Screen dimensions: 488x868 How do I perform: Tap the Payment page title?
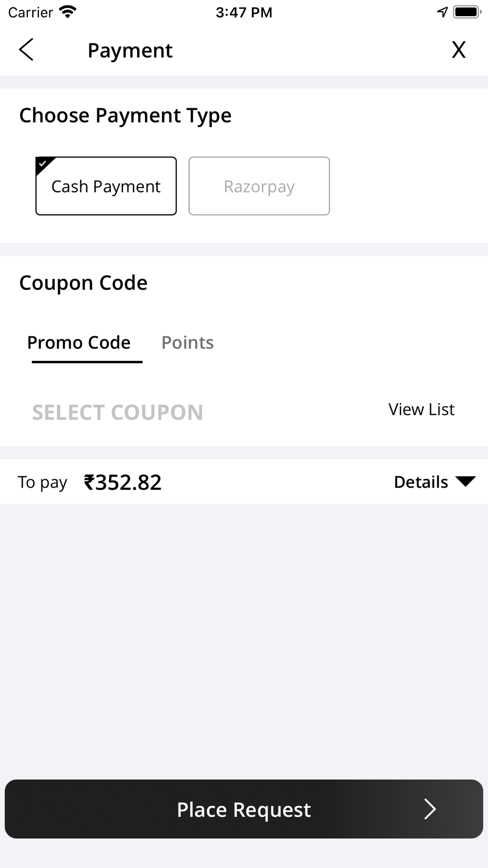click(130, 50)
